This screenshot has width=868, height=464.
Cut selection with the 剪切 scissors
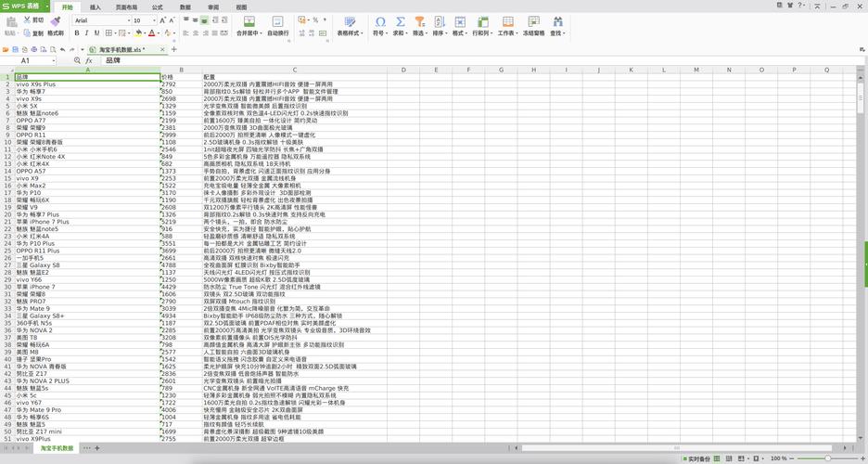point(33,19)
